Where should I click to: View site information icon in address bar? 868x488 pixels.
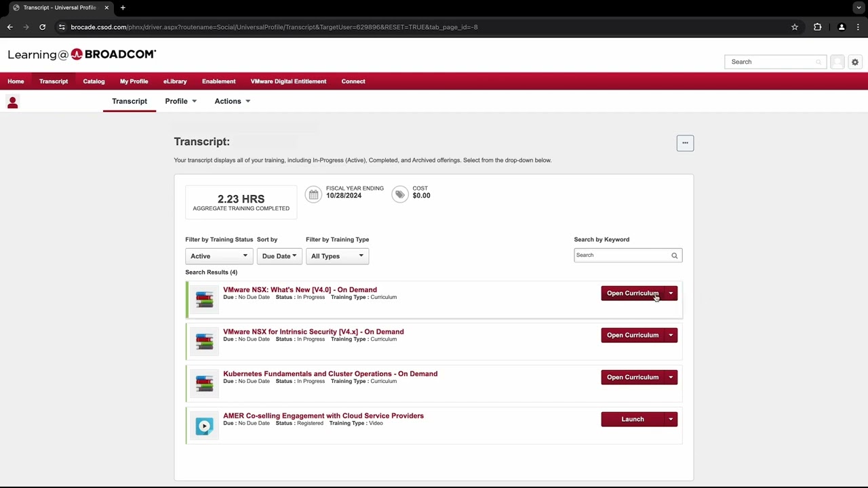click(62, 27)
